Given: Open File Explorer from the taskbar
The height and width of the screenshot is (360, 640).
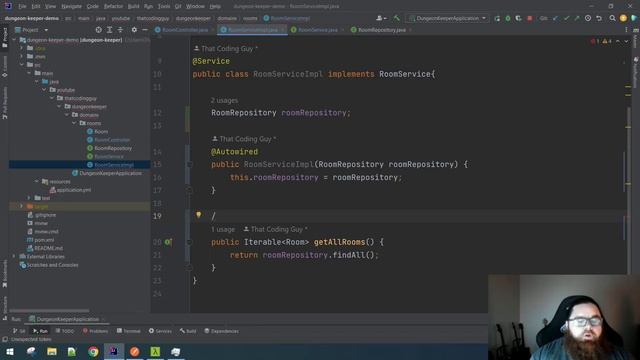Looking at the screenshot, I should click(52, 351).
